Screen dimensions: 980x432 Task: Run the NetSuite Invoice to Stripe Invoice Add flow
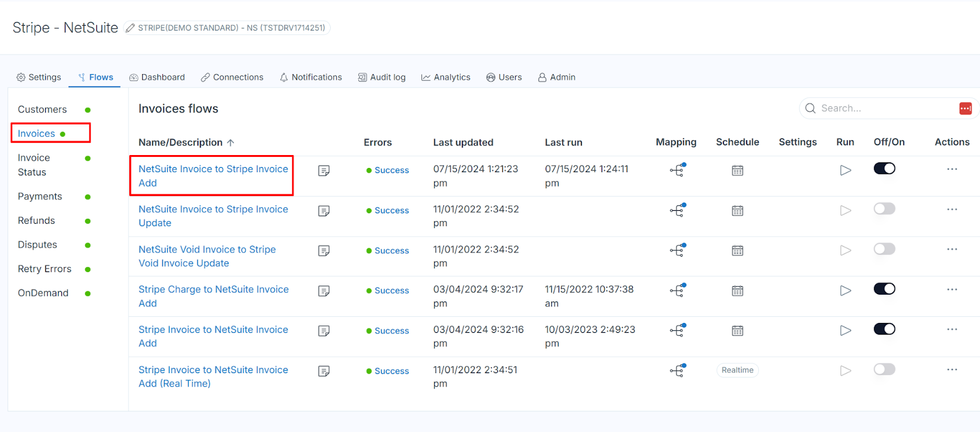pos(845,170)
